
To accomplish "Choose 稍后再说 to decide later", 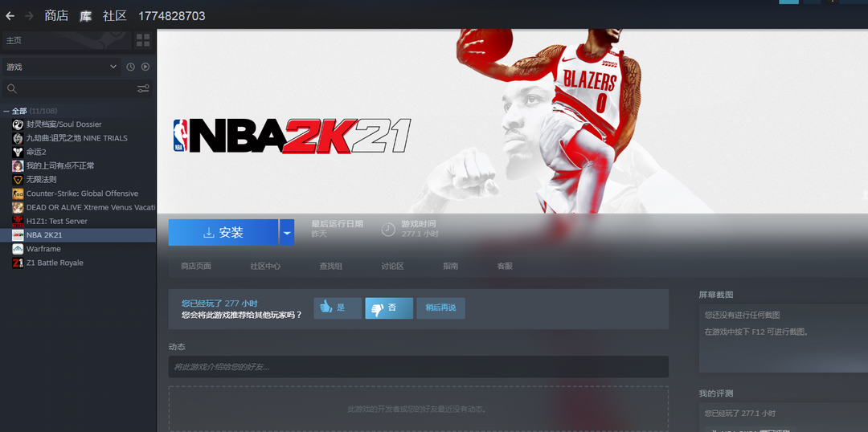I will click(x=440, y=308).
